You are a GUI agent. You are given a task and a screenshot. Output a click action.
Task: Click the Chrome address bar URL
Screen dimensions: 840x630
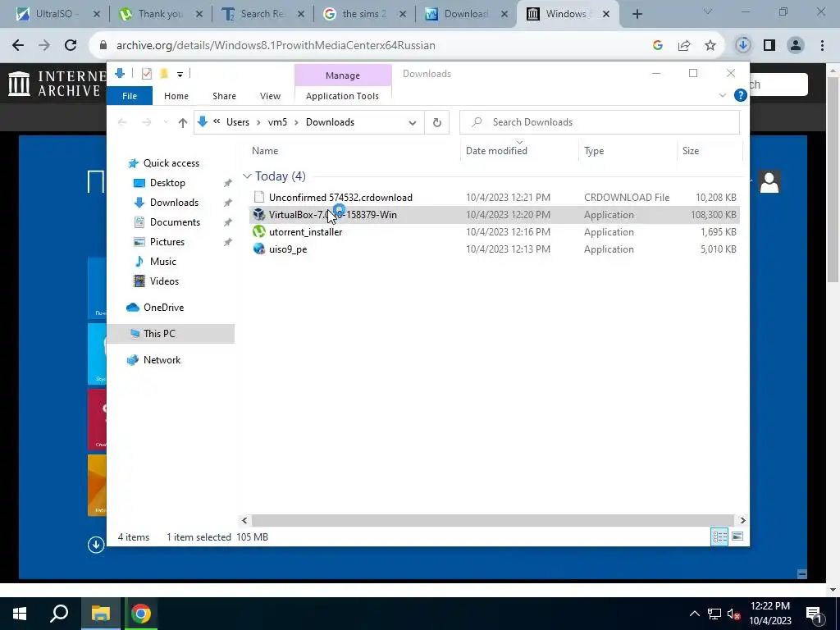click(x=276, y=46)
